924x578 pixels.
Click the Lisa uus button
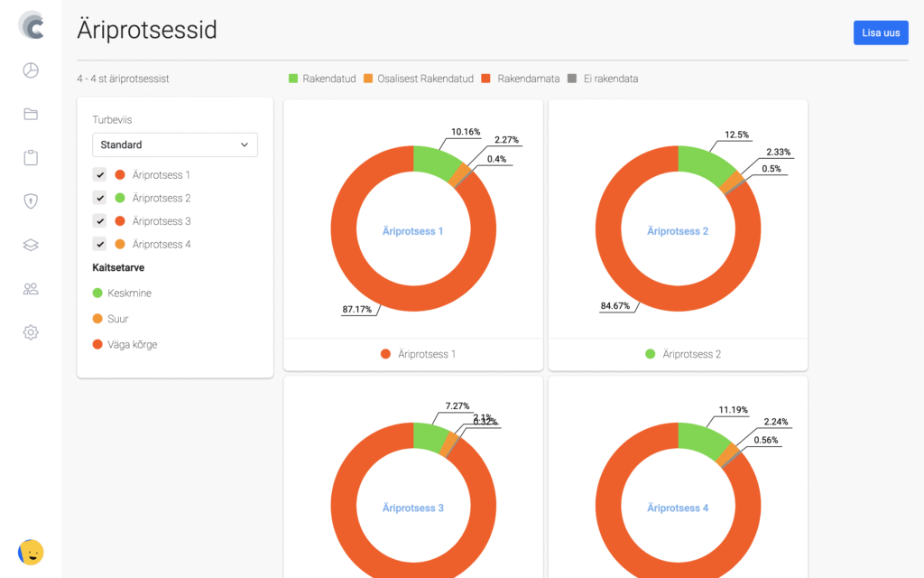click(880, 33)
